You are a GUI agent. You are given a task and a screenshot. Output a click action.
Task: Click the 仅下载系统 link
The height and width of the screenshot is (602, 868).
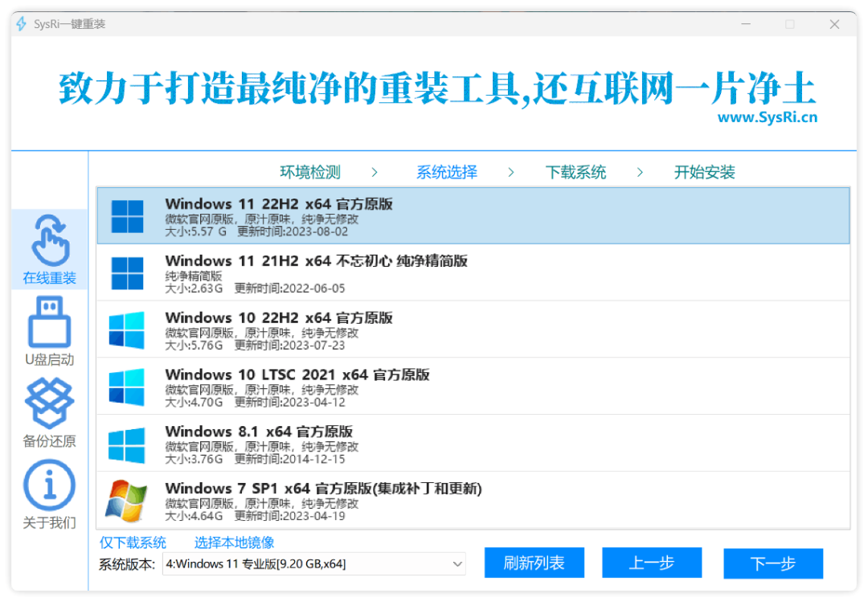click(133, 543)
